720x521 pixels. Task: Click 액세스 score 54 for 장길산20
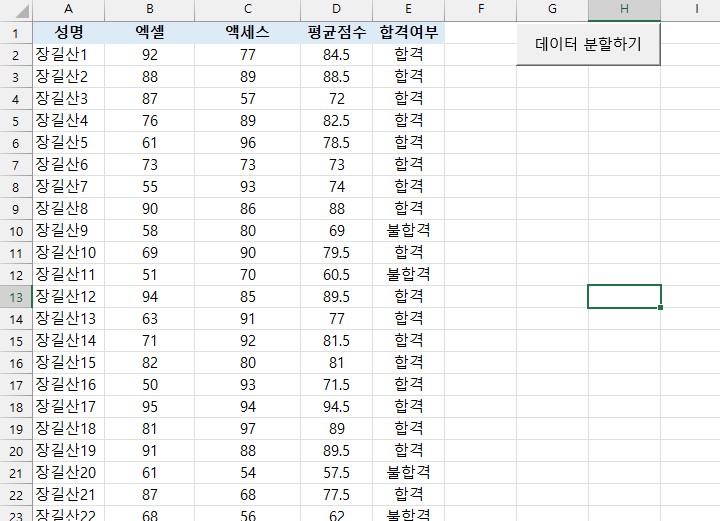[248, 473]
